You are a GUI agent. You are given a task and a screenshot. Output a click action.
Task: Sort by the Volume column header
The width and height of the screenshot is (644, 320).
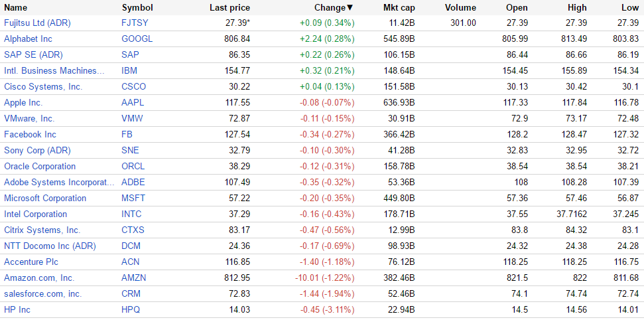(460, 7)
